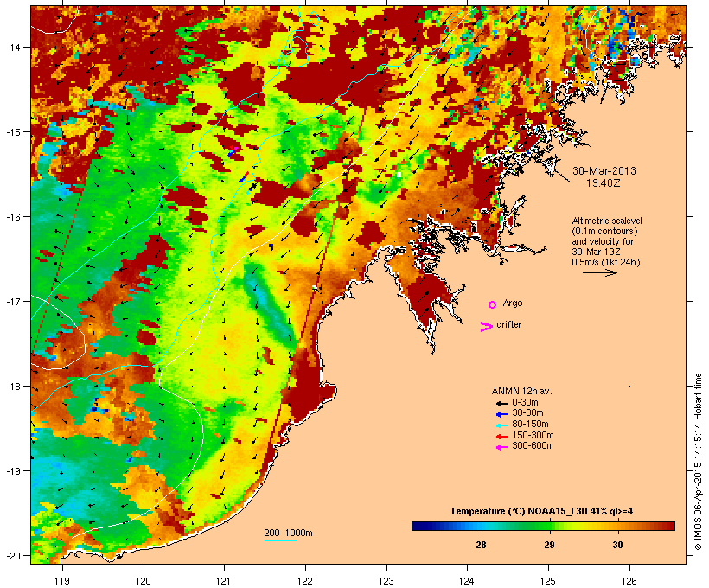Click the '0-30m' depth label
This screenshot has width=709, height=588.
tap(525, 403)
